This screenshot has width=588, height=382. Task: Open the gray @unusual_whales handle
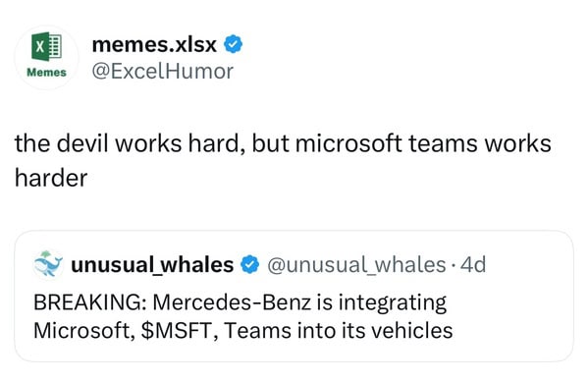(356, 265)
